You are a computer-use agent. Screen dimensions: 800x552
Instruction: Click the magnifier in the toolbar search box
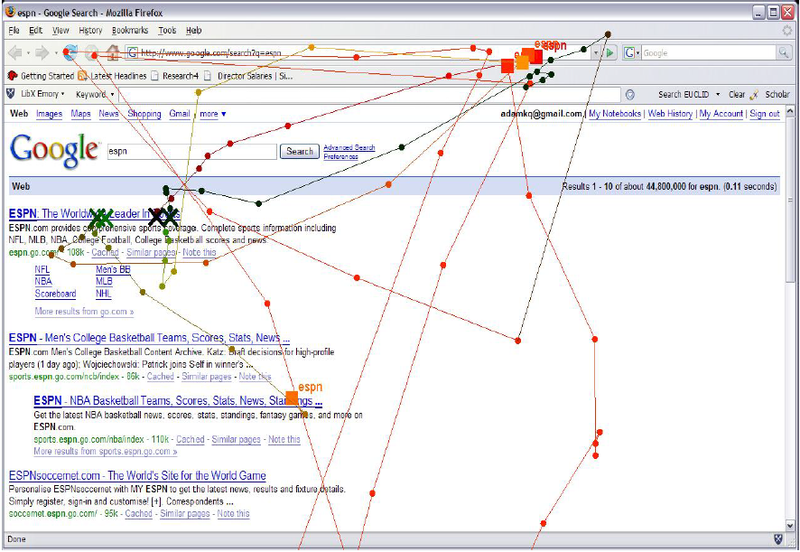pyautogui.click(x=783, y=52)
